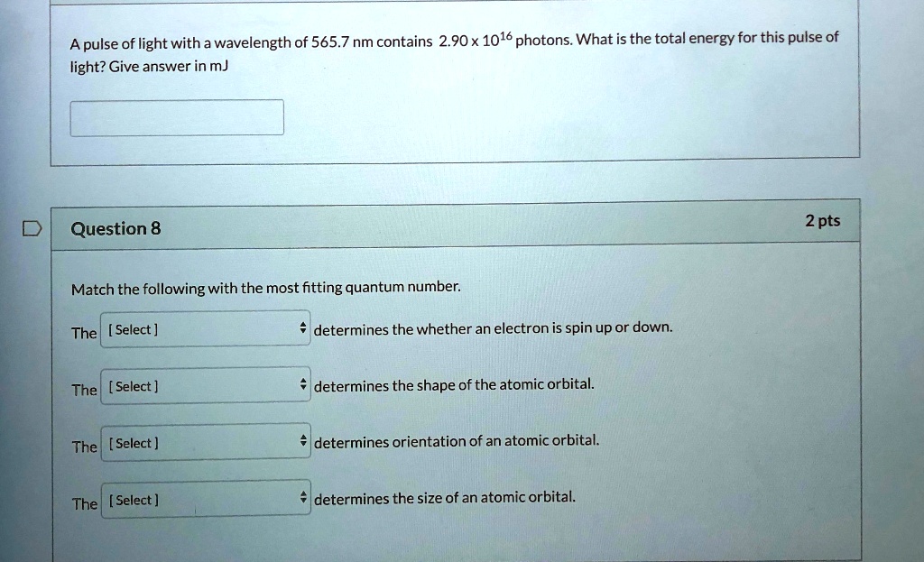Image resolution: width=924 pixels, height=562 pixels.
Task: Click the answer box for pulse energy
Action: 177,117
